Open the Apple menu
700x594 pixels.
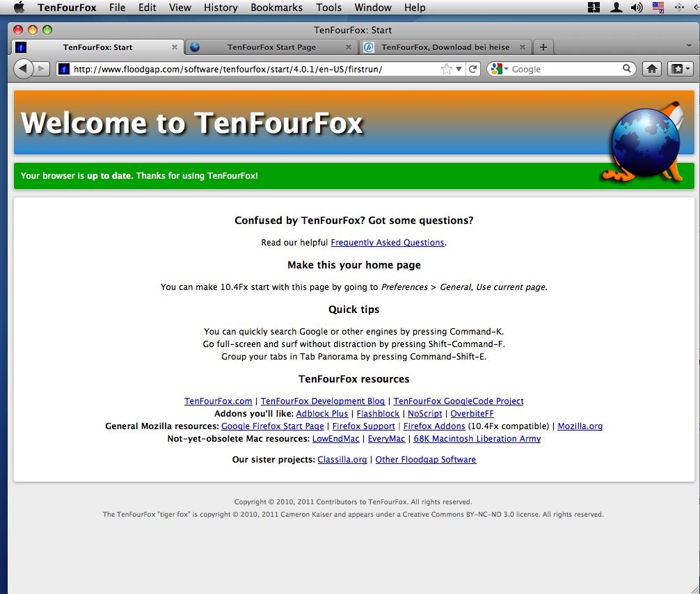[x=19, y=7]
